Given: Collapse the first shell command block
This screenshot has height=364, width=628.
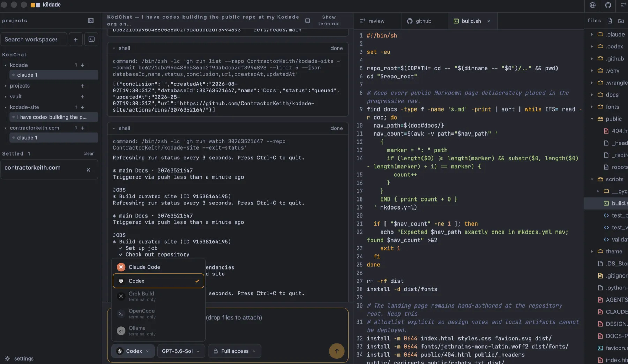Looking at the screenshot, I should point(114,48).
